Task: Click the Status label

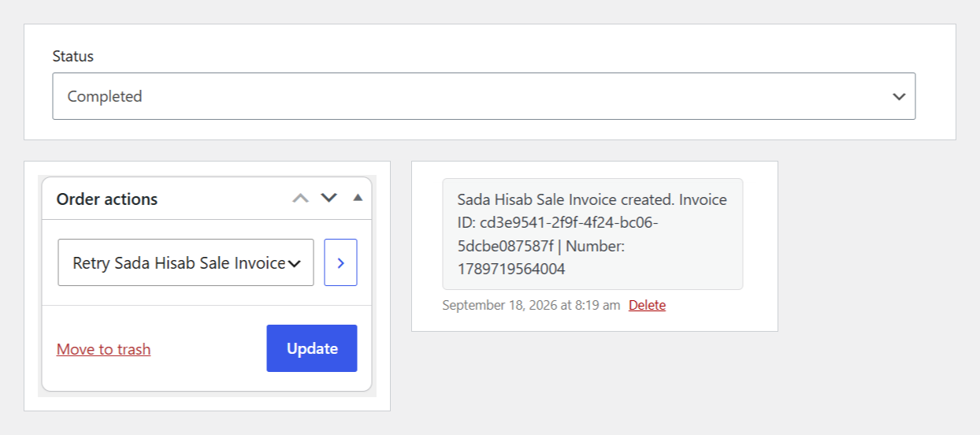Action: pos(72,56)
